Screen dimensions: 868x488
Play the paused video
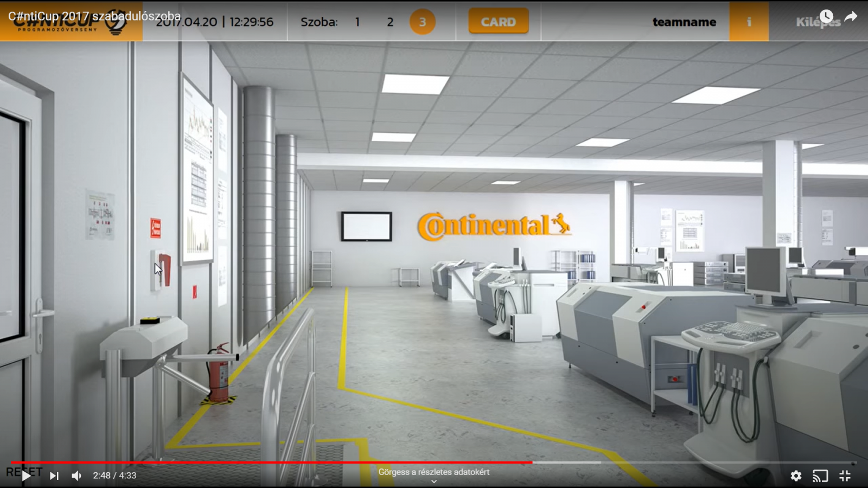coord(25,476)
